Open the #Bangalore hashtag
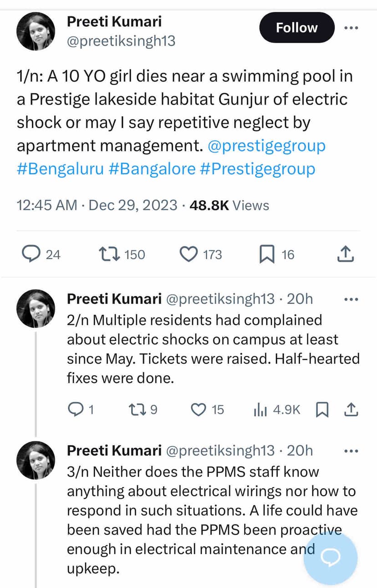Viewport: 377px width, 588px height. click(153, 169)
